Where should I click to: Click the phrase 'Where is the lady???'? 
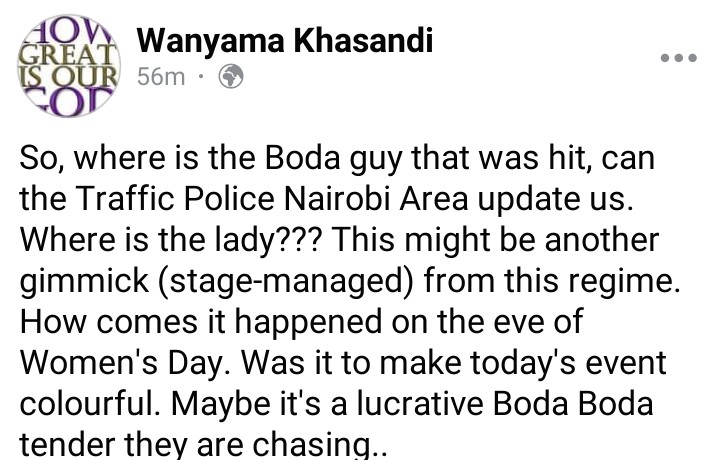point(169,240)
